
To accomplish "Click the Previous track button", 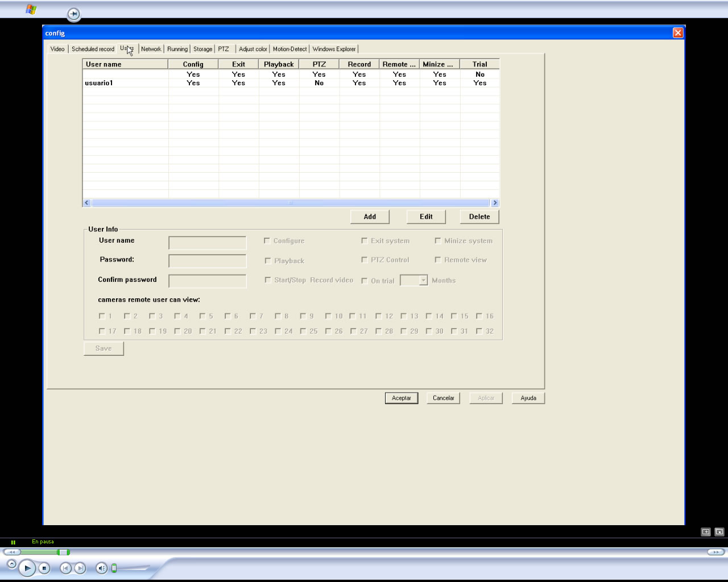I will 66,568.
